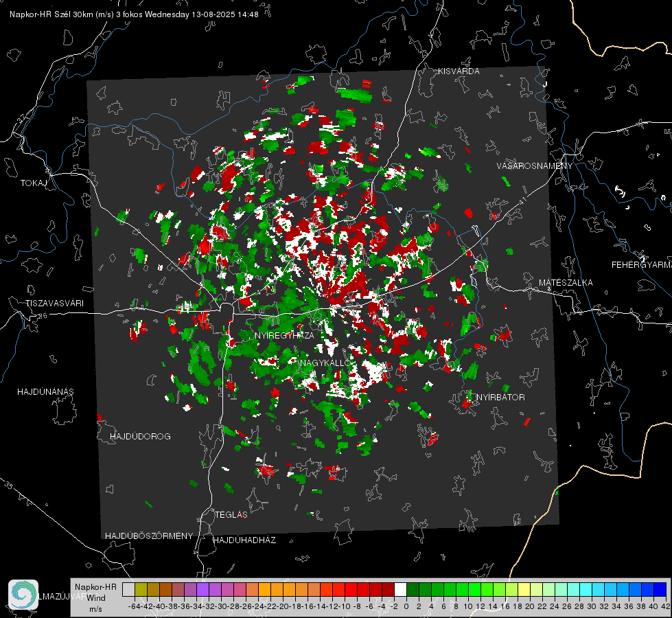Click the FEHÉRGYARMAT label at the right edge
Viewport: 672px width, 618px height.
click(642, 265)
